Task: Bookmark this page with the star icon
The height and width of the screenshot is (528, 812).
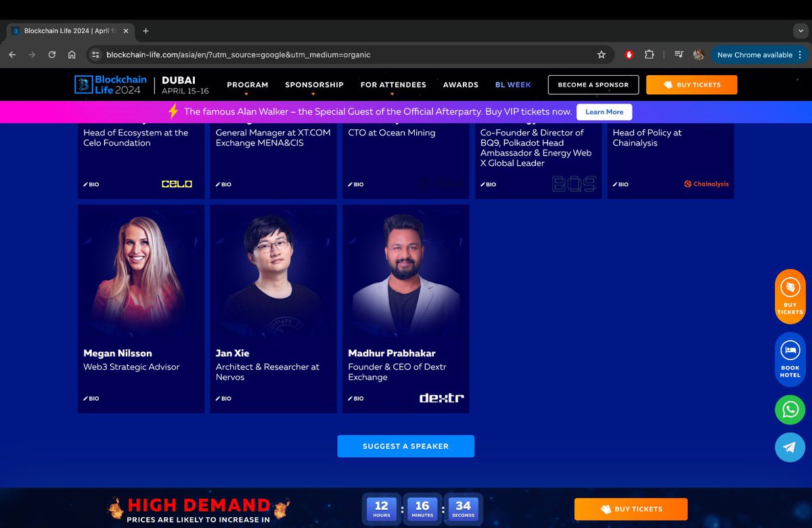Action: (x=601, y=55)
